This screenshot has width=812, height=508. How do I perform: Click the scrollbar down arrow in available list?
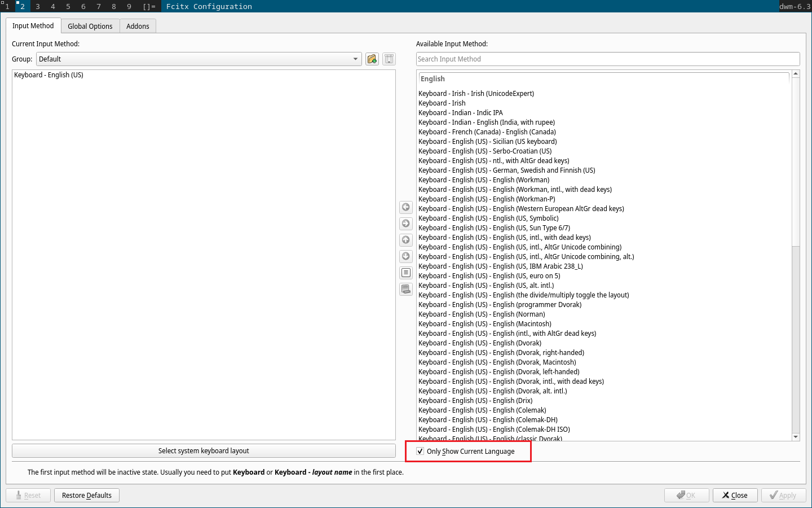point(796,437)
